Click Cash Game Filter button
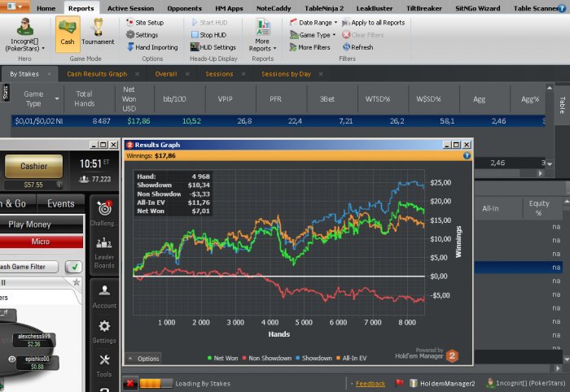Viewport: 570px width, 392px height. 28,267
